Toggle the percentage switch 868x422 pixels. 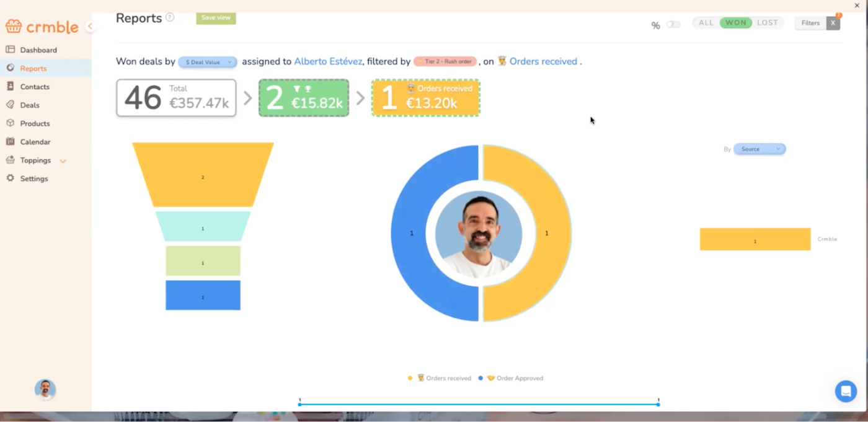click(x=673, y=25)
